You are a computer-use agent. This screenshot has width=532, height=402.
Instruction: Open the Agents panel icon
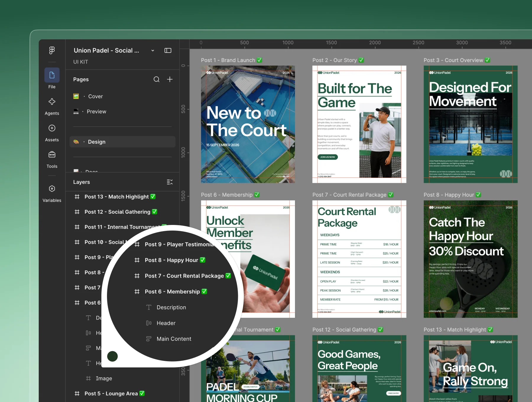coord(52,102)
